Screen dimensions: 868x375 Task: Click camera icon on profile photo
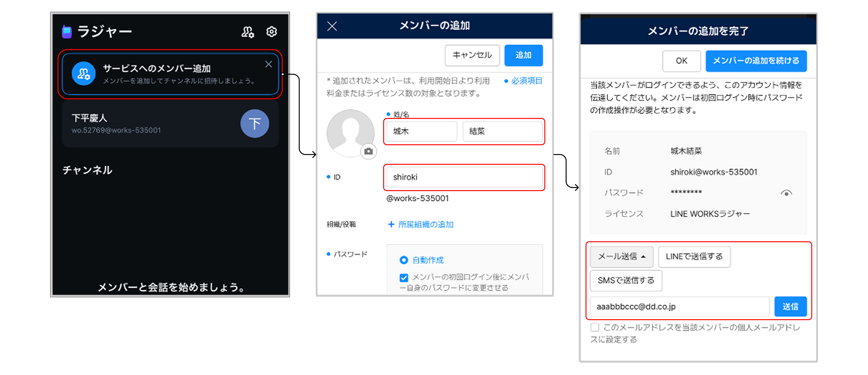point(369,151)
